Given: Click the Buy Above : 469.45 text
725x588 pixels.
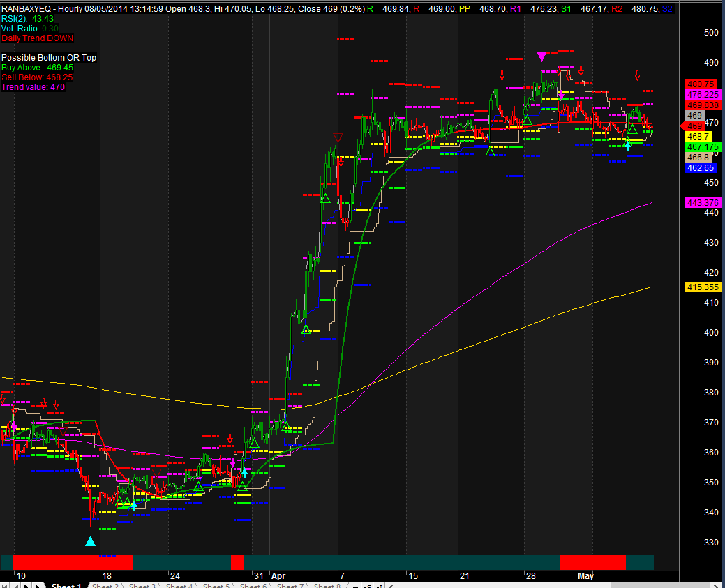Looking at the screenshot, I should click(37, 68).
